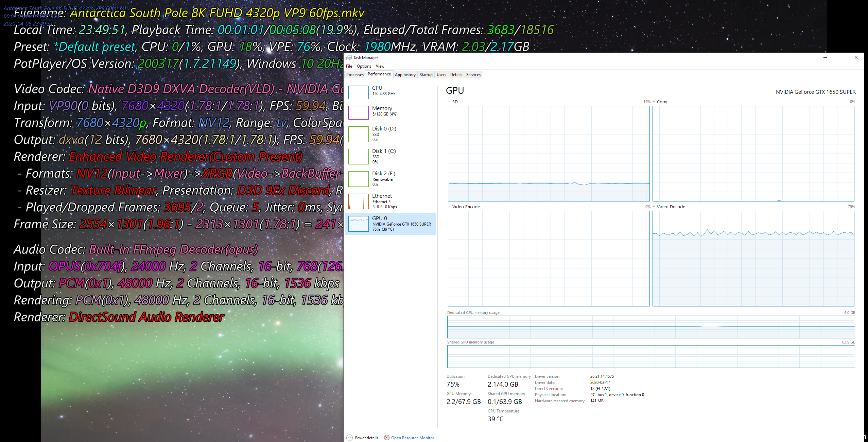Viewport: 868px width, 442px height.
Task: Click the NVIDIA GeForce GTX 1650 SUPER heading
Action: coord(816,92)
